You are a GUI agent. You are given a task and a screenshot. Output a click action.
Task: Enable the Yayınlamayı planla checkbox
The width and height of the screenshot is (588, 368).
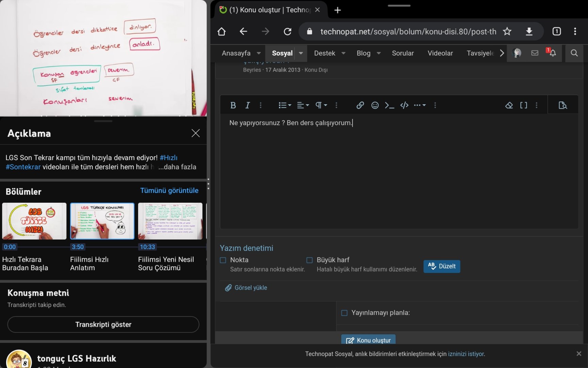[x=344, y=313]
